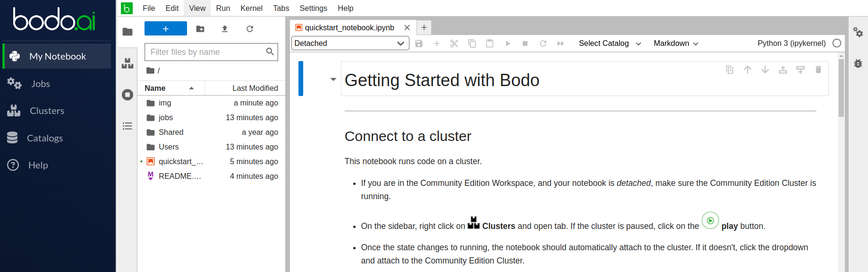
Task: Click the cut cell scissors icon
Action: 454,44
